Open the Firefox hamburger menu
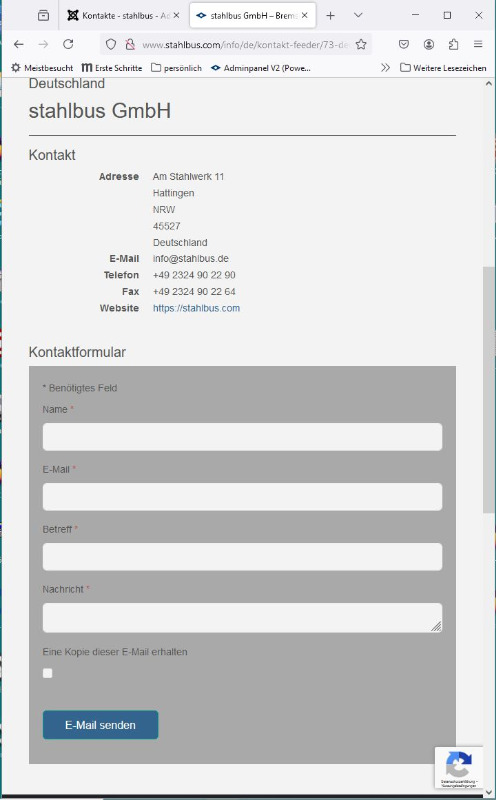Image resolution: width=496 pixels, height=800 pixels. (x=478, y=44)
